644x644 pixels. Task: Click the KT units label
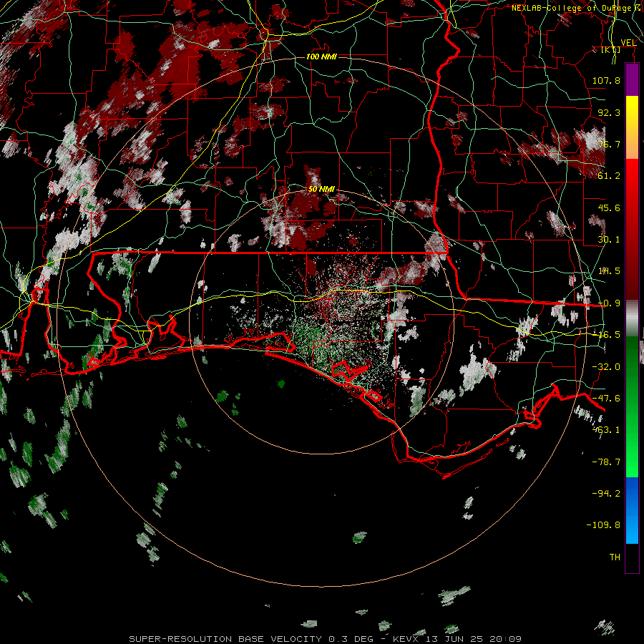coord(611,50)
